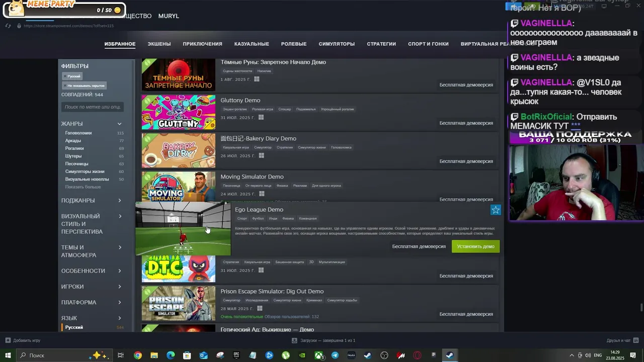Image resolution: width=644 pixels, height=362 pixels.
Task: Toggle Симуляторы жизни genre filter
Action: (85, 171)
